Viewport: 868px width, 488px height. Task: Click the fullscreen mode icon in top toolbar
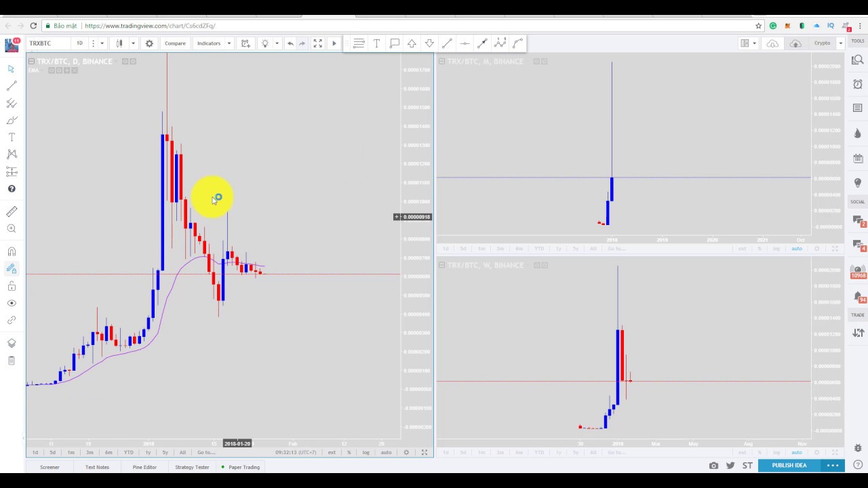coord(317,43)
